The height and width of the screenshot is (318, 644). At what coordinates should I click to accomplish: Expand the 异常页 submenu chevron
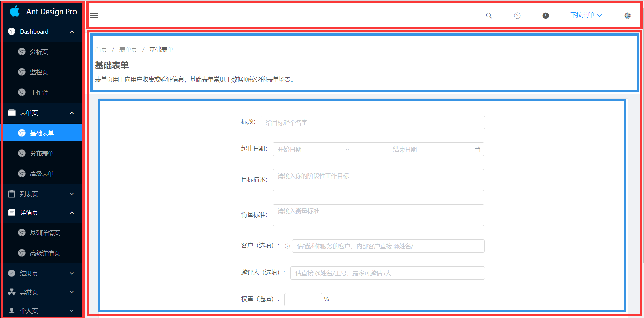click(x=72, y=292)
